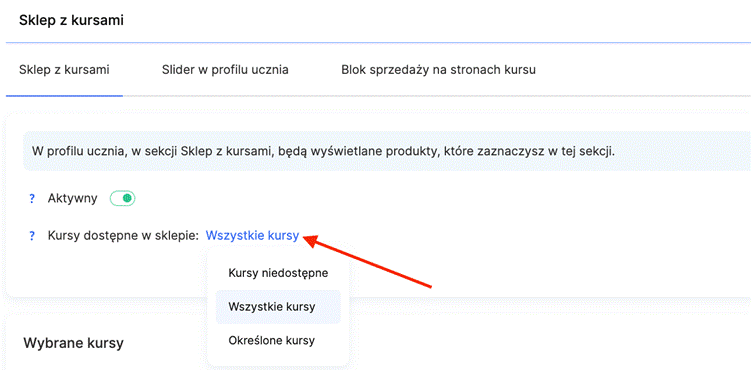Click the help icon beside Aktywny
Image resolution: width=751 pixels, height=370 pixels.
pos(32,199)
